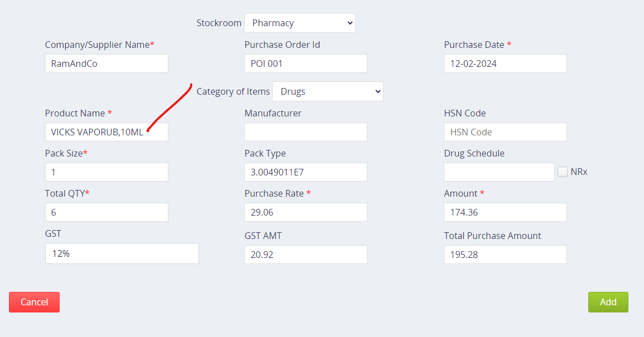Toggle the NRx checkbox
This screenshot has height=337, width=644.
563,172
